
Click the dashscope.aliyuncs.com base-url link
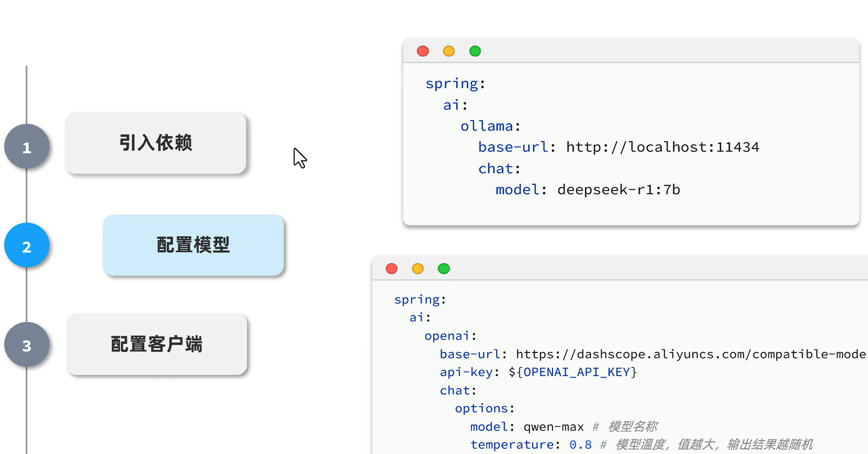(690, 354)
